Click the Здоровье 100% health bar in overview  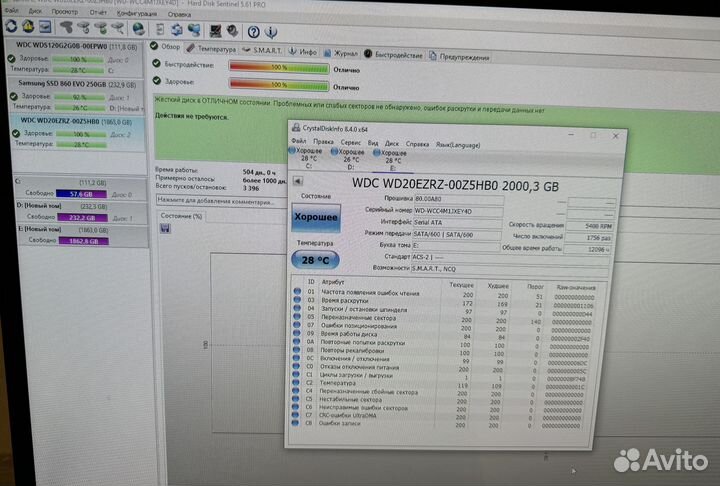click(x=279, y=85)
